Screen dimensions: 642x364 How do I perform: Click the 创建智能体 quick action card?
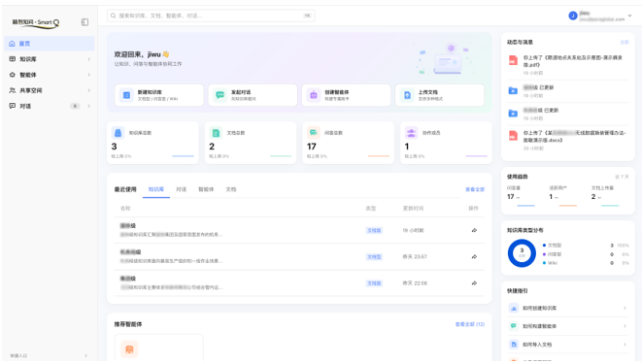pyautogui.click(x=346, y=95)
